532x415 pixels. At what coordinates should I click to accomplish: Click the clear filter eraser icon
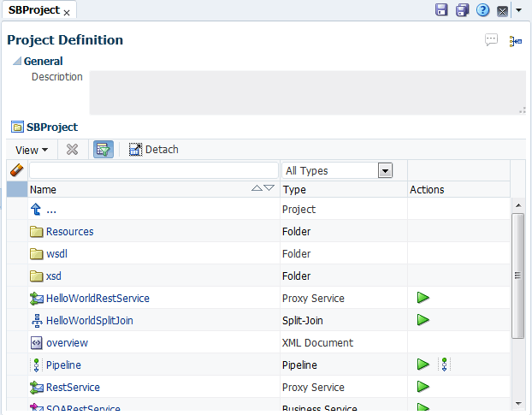click(16, 170)
